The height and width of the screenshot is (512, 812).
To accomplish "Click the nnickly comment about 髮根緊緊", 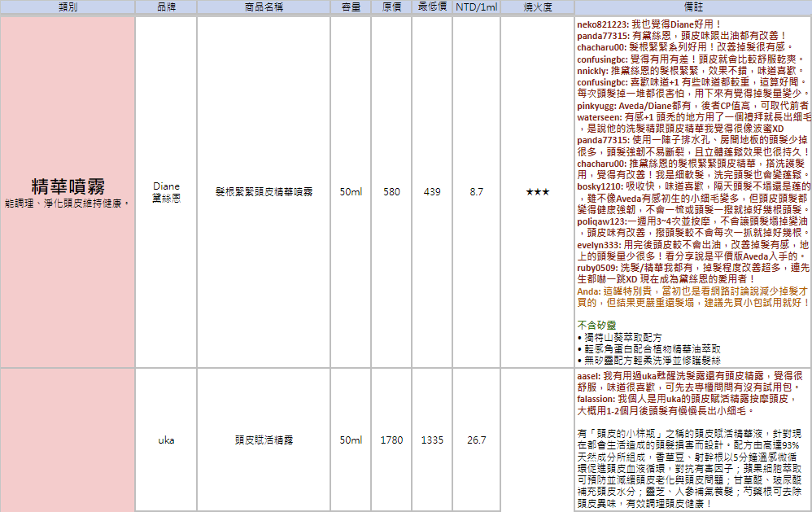I will click(690, 71).
